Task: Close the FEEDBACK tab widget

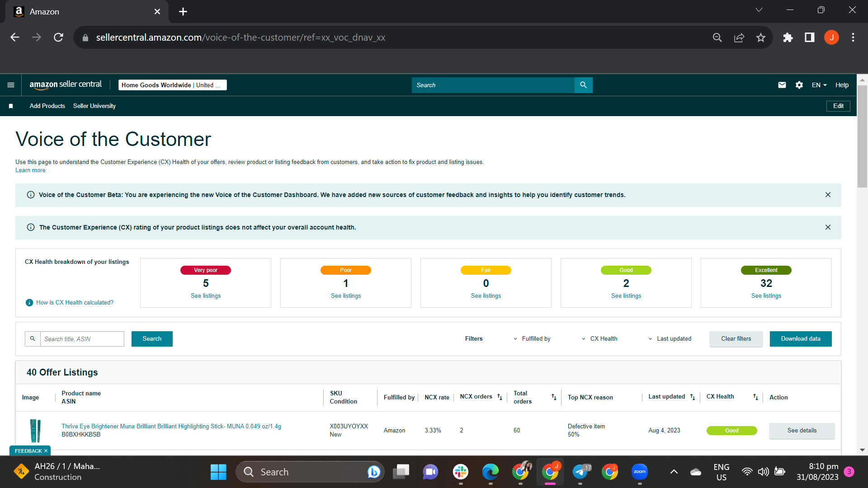Action: [x=46, y=451]
